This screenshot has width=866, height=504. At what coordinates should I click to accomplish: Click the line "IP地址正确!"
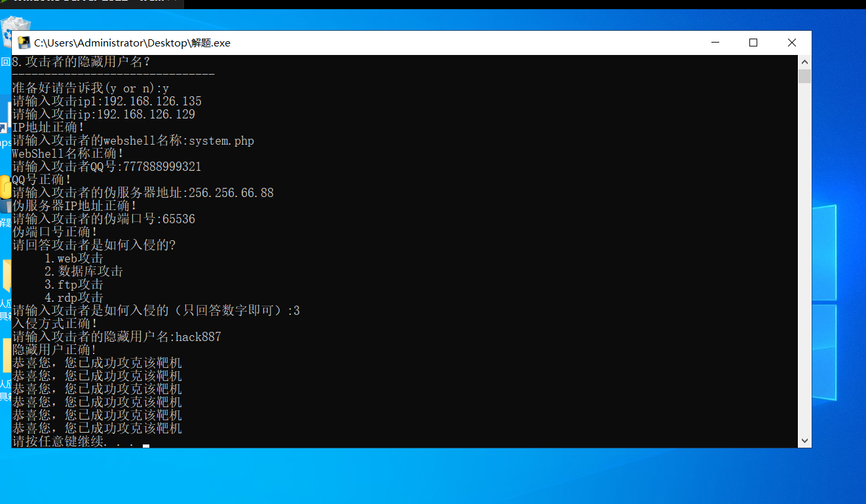click(x=48, y=128)
